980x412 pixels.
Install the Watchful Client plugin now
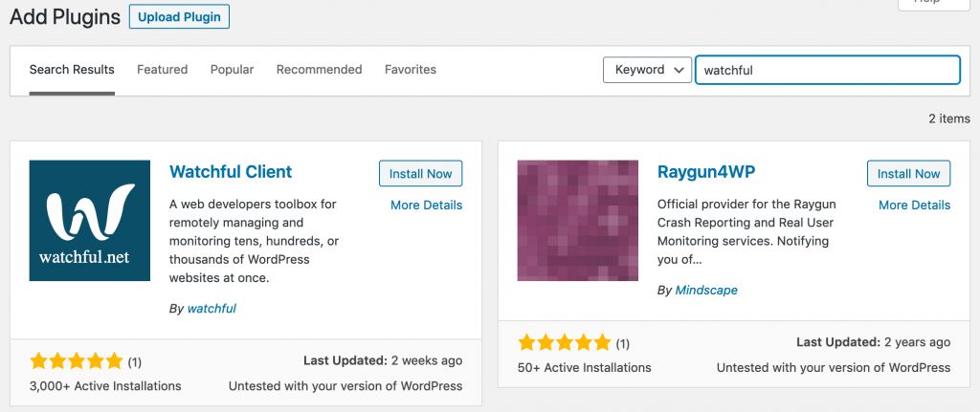point(421,174)
